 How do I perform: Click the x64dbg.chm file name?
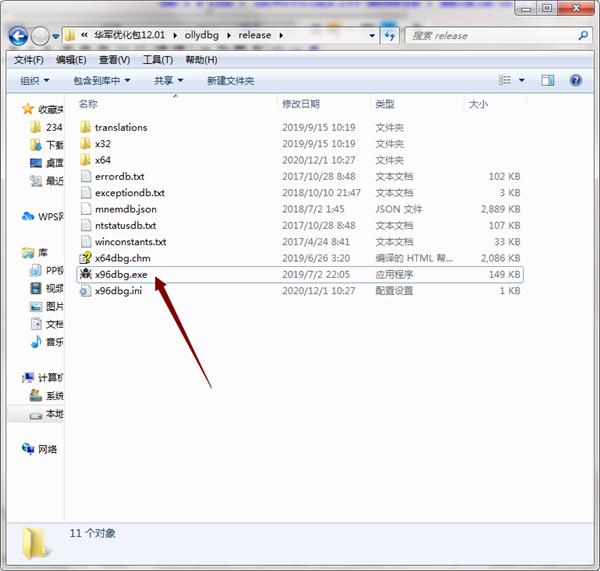[x=122, y=258]
